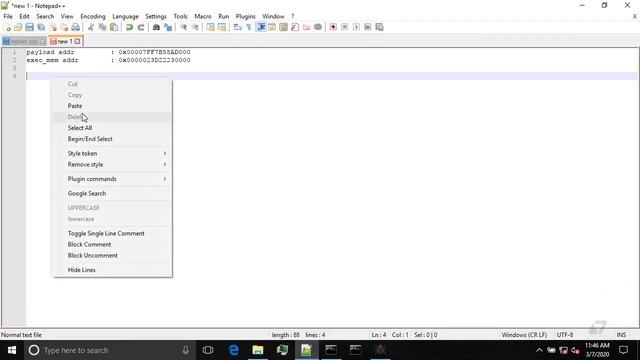This screenshot has width=640, height=360.
Task: Start macro recording with red Record icon
Action: (333, 27)
